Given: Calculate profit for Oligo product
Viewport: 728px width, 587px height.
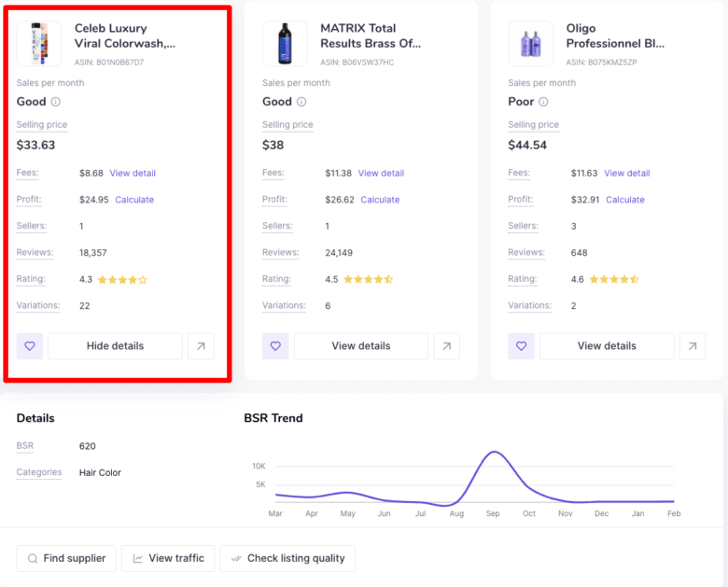Looking at the screenshot, I should click(625, 200).
